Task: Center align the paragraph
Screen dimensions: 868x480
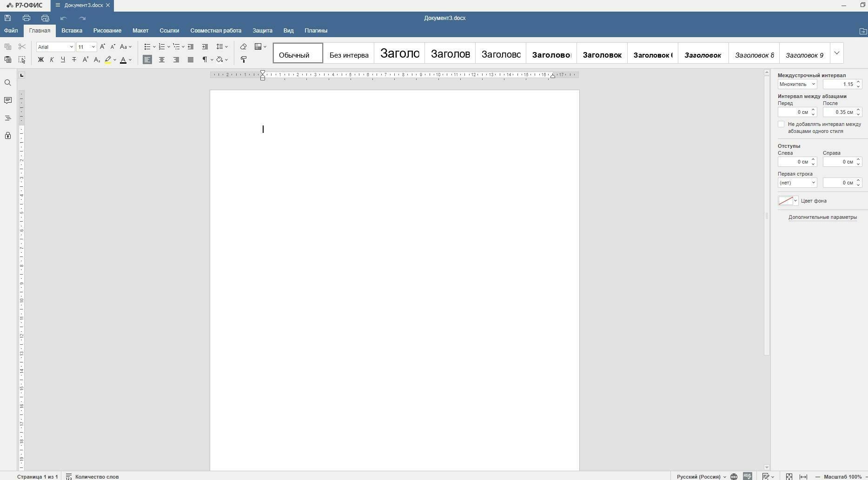Action: tap(162, 59)
